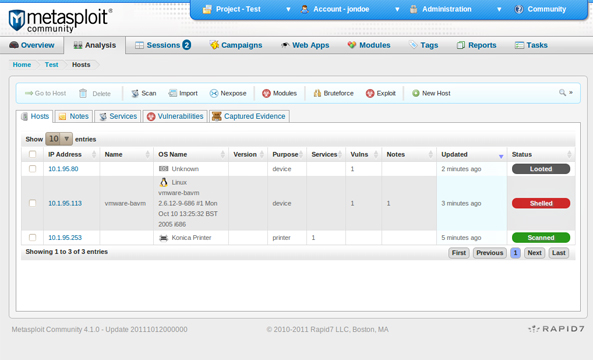The height and width of the screenshot is (360, 594).
Task: Go to Home breadcrumb
Action: click(x=22, y=64)
